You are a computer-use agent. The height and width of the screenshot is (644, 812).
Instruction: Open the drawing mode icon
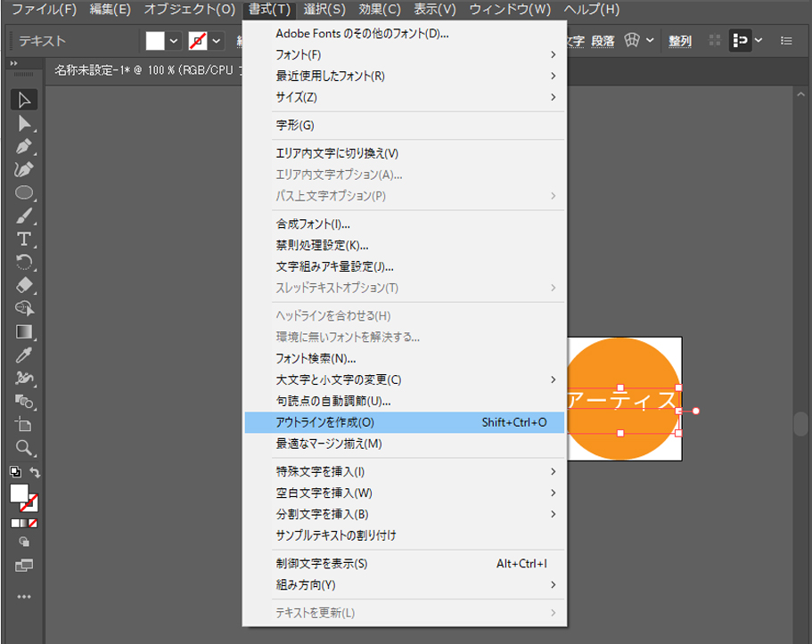[24, 542]
